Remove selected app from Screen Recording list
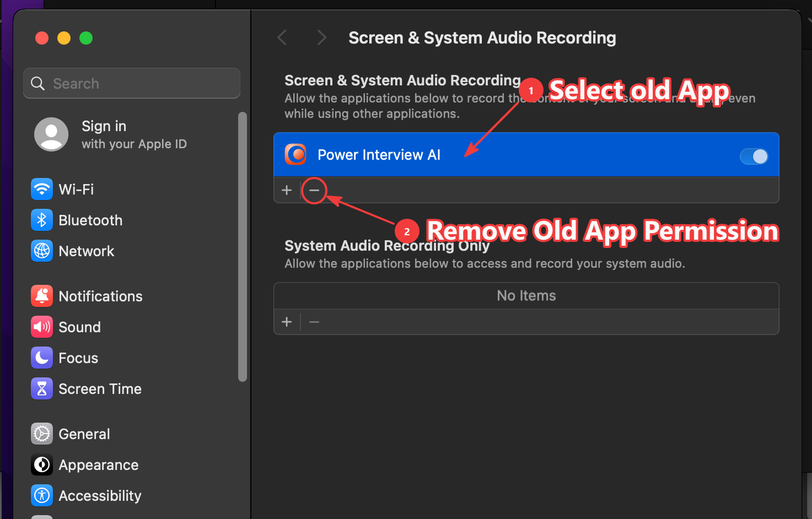The image size is (812, 519). (314, 190)
